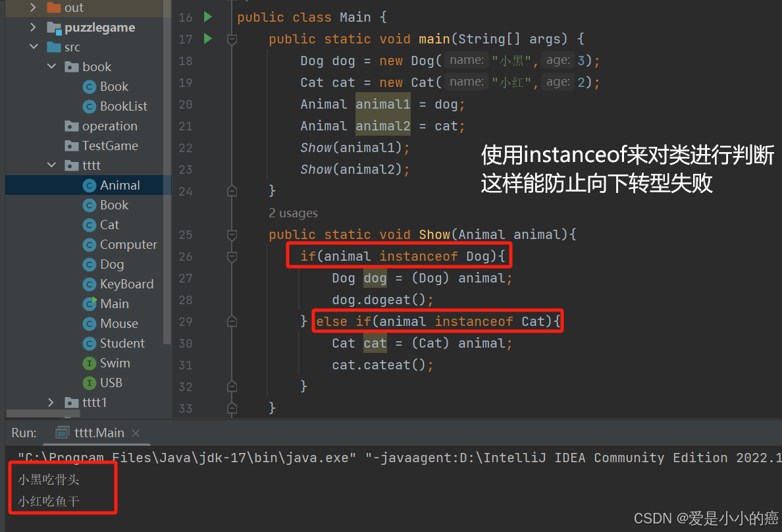Screen dimensions: 782x532
Task: Select the book package folder
Action: point(88,67)
